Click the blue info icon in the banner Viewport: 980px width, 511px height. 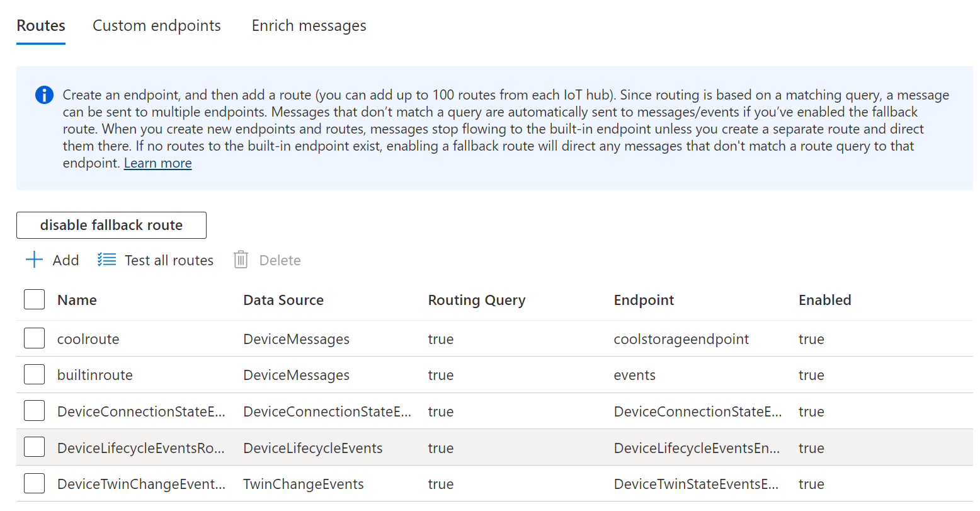(x=43, y=95)
